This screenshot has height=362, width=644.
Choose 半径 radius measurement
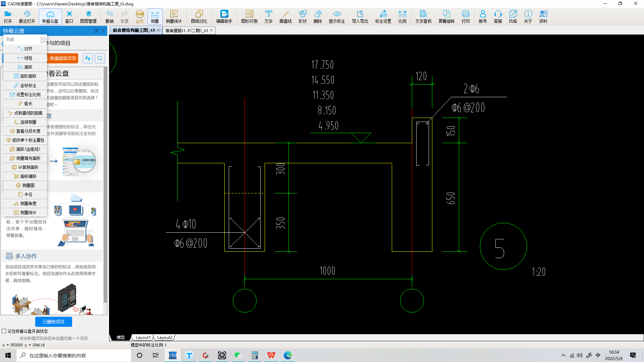point(25,194)
